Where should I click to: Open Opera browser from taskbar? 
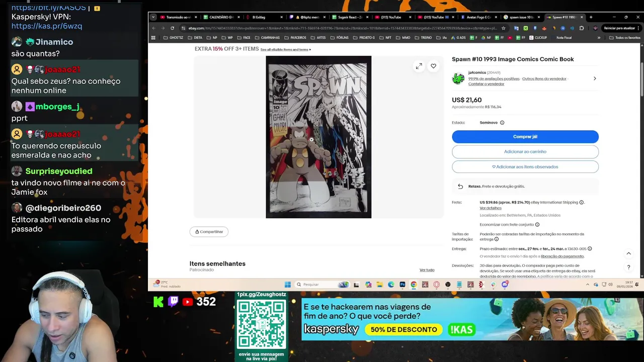point(436,285)
